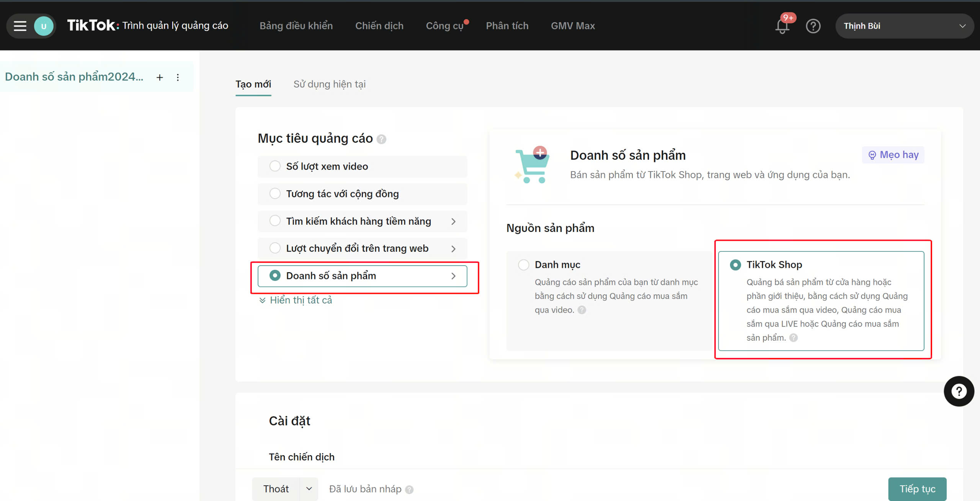Click the Tiếp tục button
The height and width of the screenshot is (501, 980).
[x=917, y=489]
